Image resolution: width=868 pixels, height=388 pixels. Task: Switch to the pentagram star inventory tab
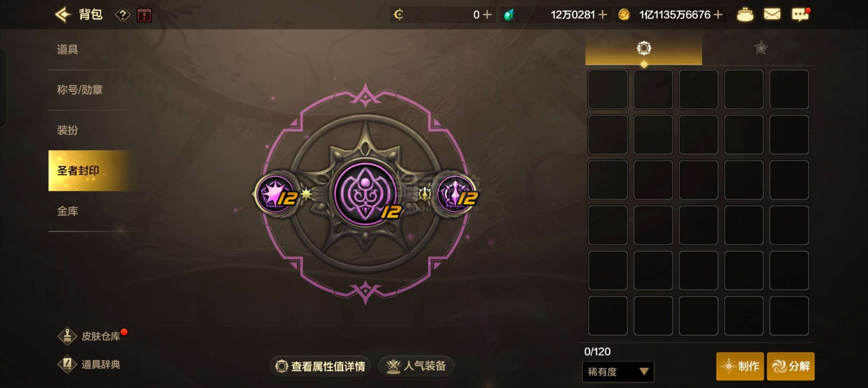(760, 48)
